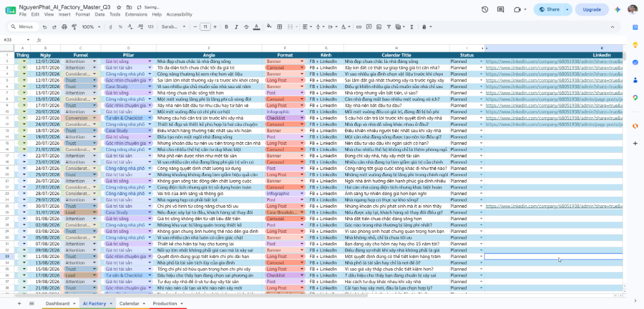Click the Decrease font size minus
Viewport: 644px width, 309px height.
tap(195, 27)
